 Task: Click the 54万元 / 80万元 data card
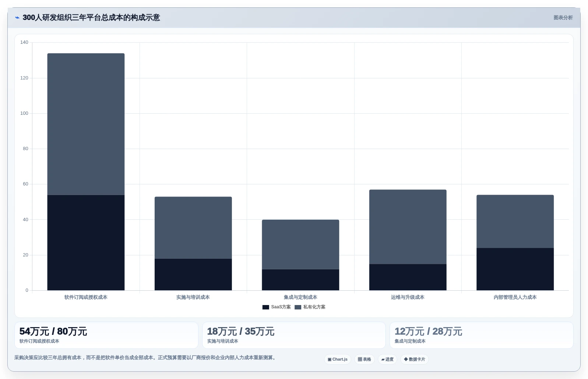[x=106, y=335]
